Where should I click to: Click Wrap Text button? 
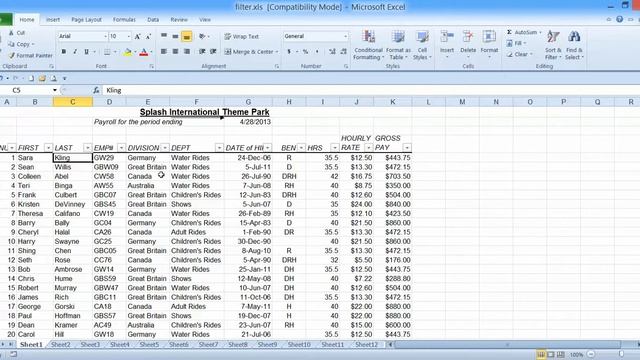[x=241, y=36]
